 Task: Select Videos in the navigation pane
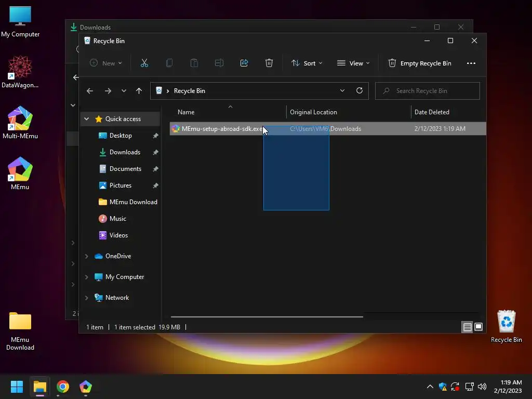coord(118,235)
